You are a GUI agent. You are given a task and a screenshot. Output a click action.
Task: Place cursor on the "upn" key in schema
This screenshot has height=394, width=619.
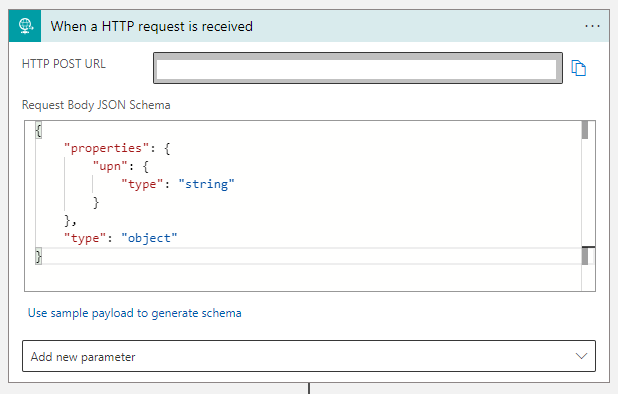click(110, 166)
